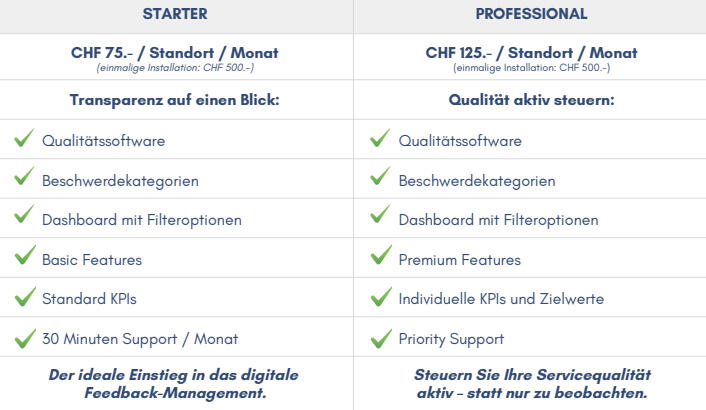Screen dimensions: 706x410
Task: Click the checkmark beside Starter Qualitätssoftware
Action: (x=24, y=138)
